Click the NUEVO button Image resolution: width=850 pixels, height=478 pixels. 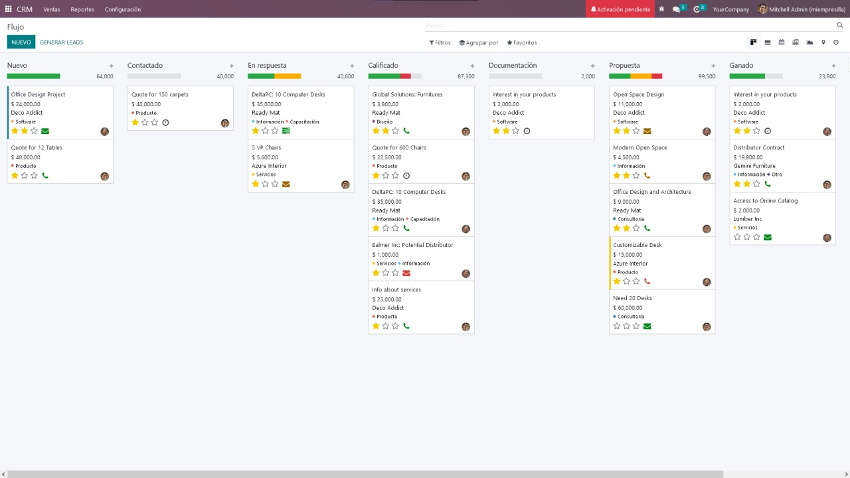pyautogui.click(x=20, y=43)
